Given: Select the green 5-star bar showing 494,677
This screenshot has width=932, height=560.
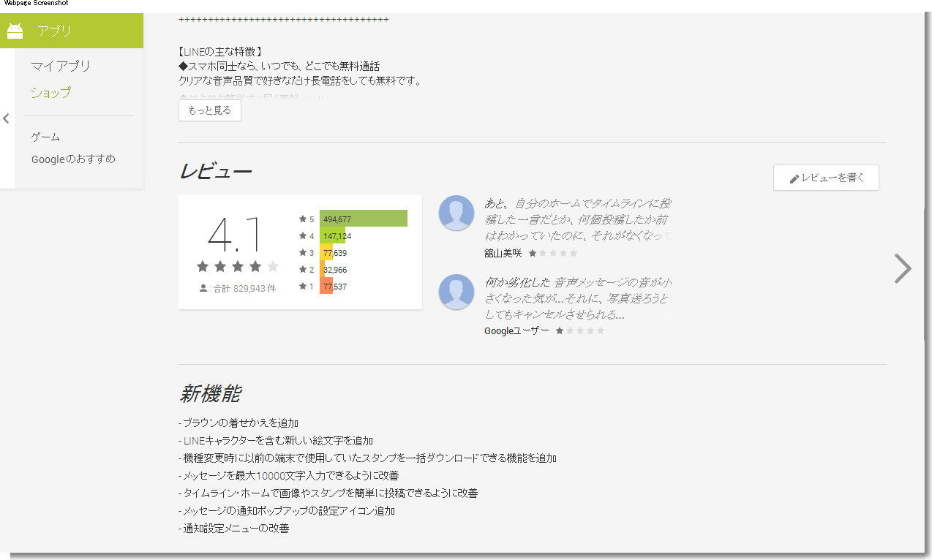Looking at the screenshot, I should click(x=364, y=219).
